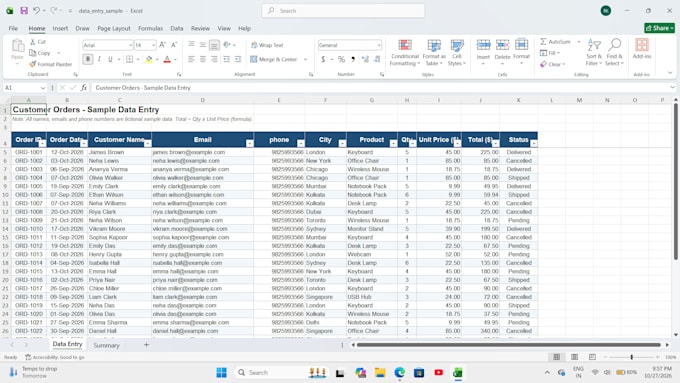Switch to the Formulas ribbon tab
The height and width of the screenshot is (383, 680).
point(150,28)
